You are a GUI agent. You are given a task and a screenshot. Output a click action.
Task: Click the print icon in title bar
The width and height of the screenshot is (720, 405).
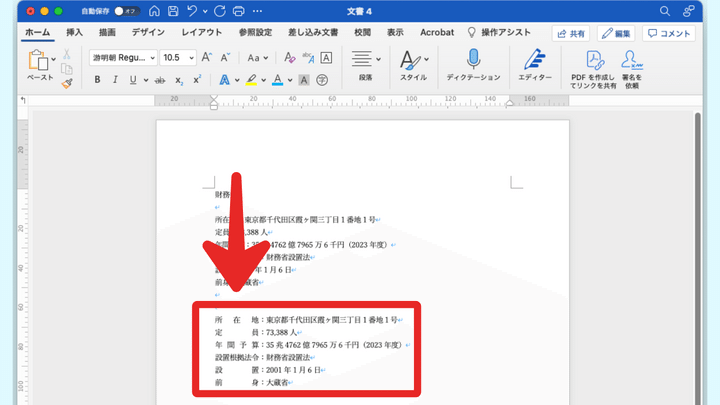[x=238, y=11]
